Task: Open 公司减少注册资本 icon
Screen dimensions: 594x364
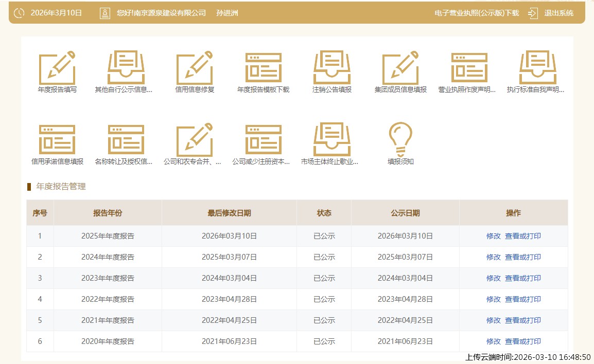Action: point(263,140)
